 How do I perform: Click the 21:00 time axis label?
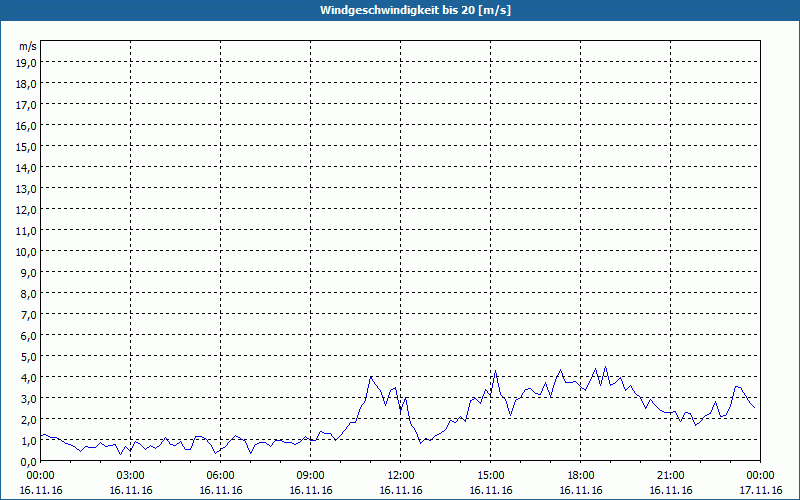point(670,476)
